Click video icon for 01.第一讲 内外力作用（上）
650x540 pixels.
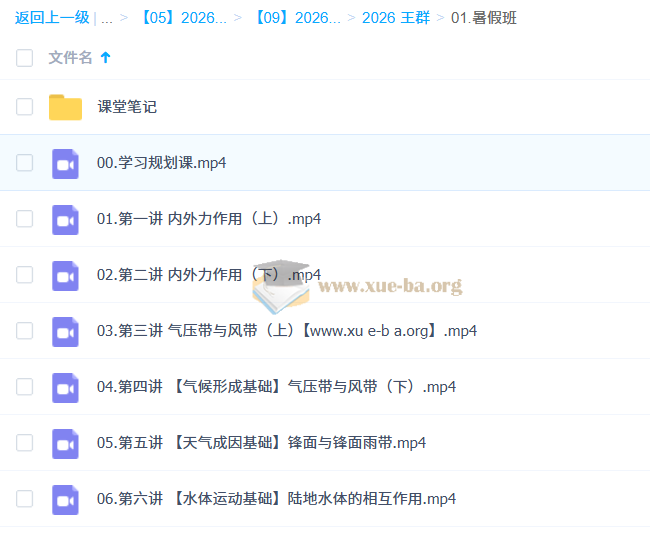(65, 220)
